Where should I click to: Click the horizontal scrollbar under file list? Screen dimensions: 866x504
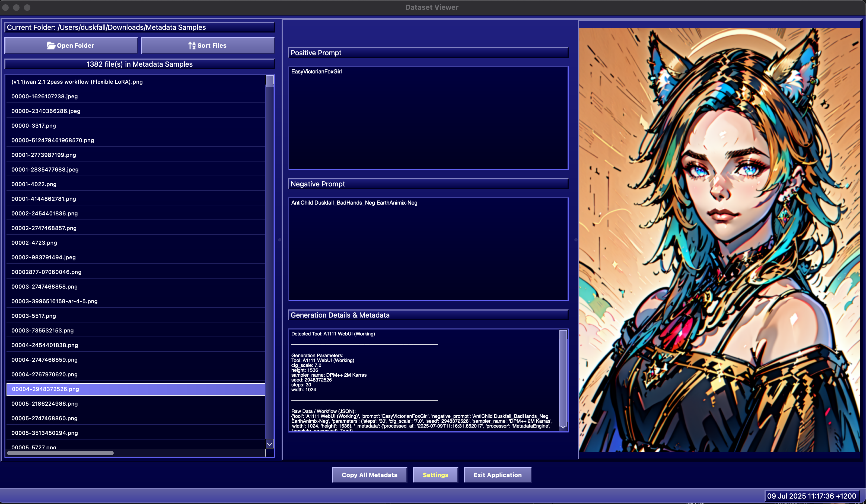(x=61, y=453)
